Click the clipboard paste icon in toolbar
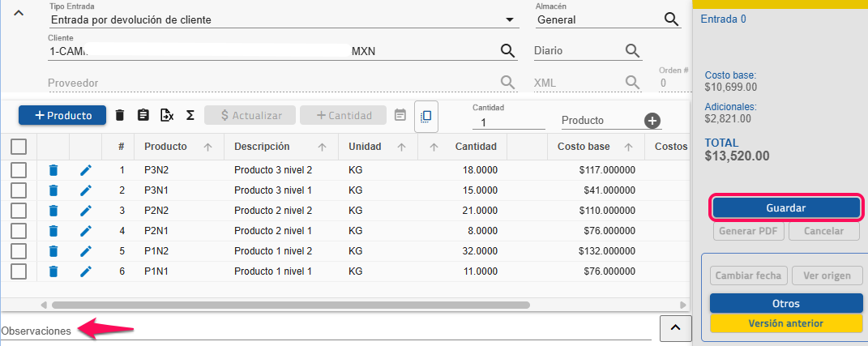The image size is (868, 346). pyautogui.click(x=143, y=115)
